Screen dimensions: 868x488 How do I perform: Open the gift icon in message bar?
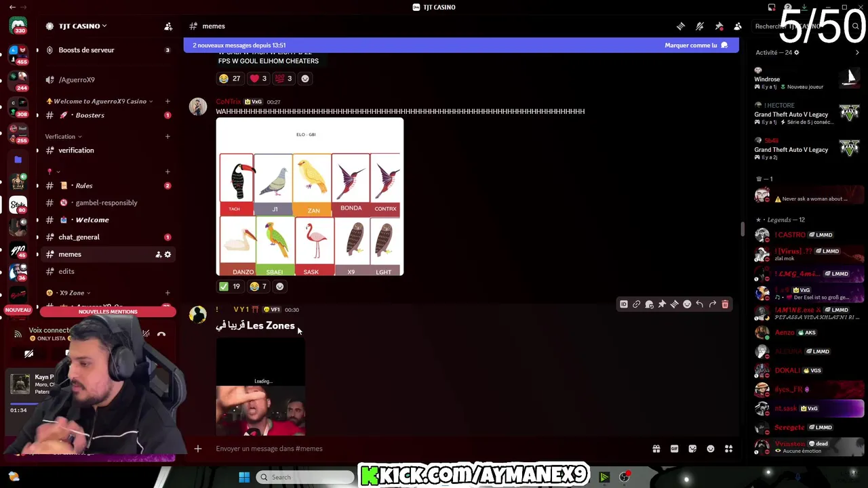tap(656, 449)
